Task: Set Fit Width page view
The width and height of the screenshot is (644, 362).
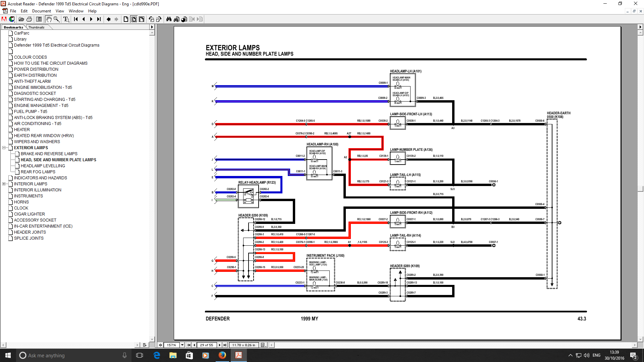Action: click(x=142, y=19)
